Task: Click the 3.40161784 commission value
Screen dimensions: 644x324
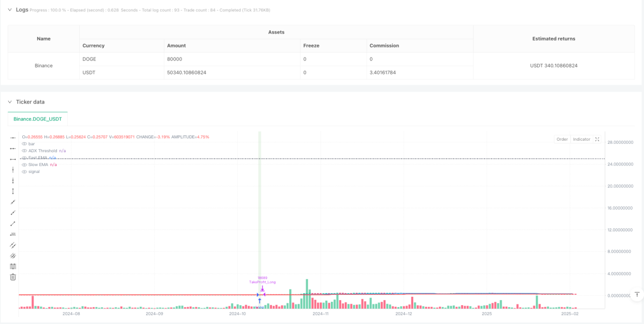Action: [382, 72]
